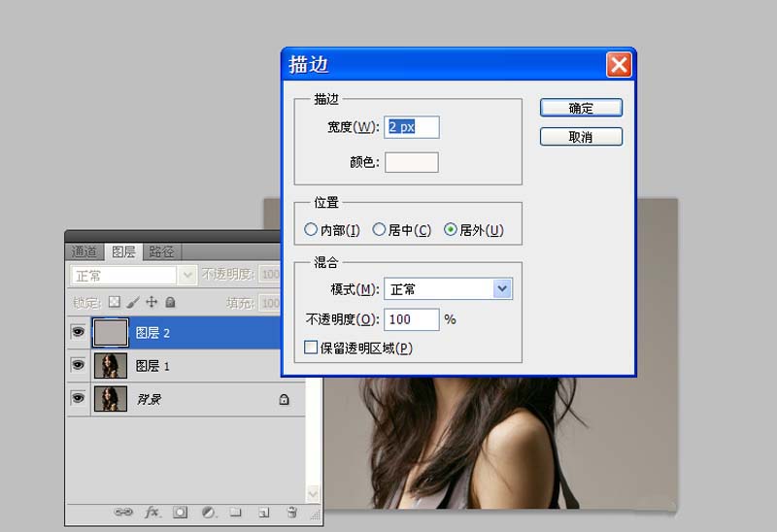Toggle visibility of 背景 layer

click(79, 398)
